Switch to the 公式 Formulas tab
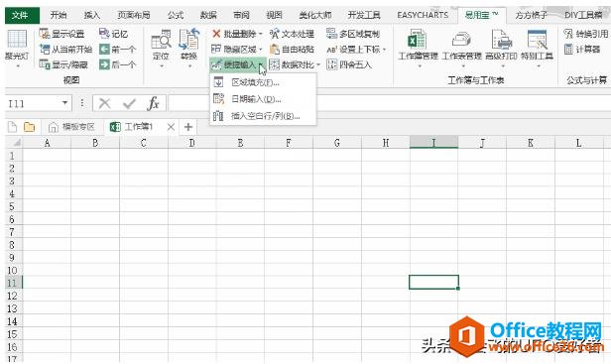This screenshot has width=611, height=364. [x=176, y=15]
